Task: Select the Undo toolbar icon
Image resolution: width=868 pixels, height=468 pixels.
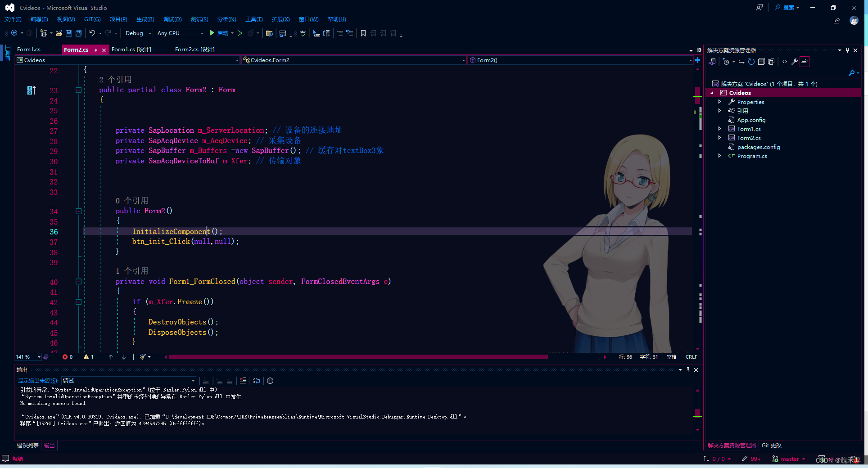Action: tap(92, 33)
